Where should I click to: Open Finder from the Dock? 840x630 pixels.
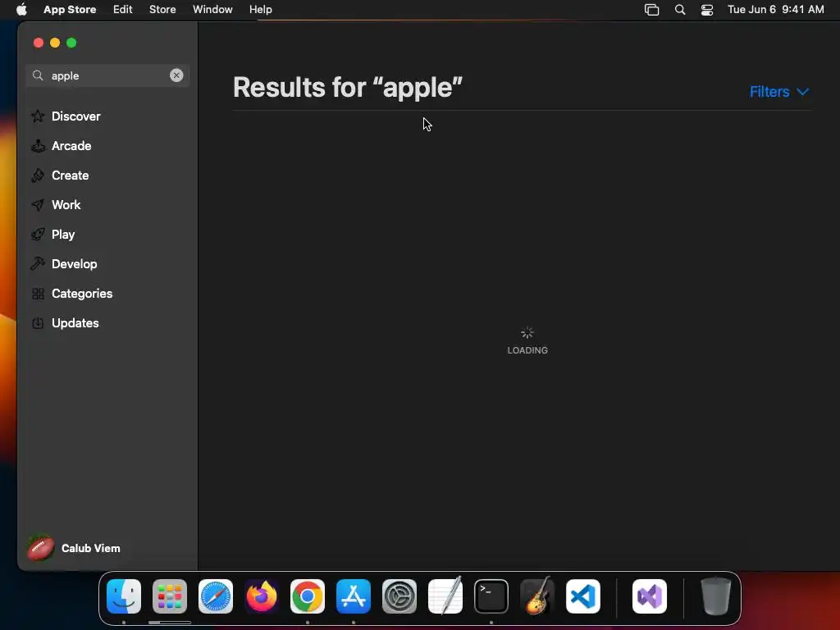coord(124,596)
